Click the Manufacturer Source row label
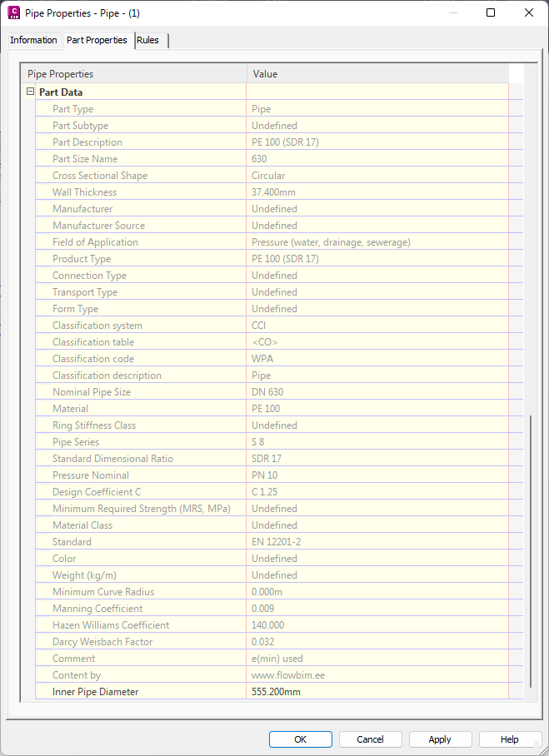Viewport: 549px width, 756px height. click(x=98, y=225)
